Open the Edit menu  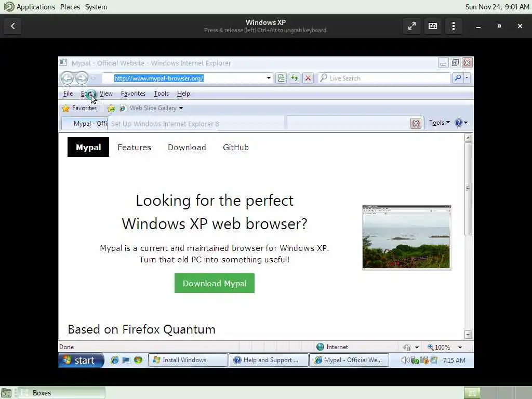(x=86, y=94)
